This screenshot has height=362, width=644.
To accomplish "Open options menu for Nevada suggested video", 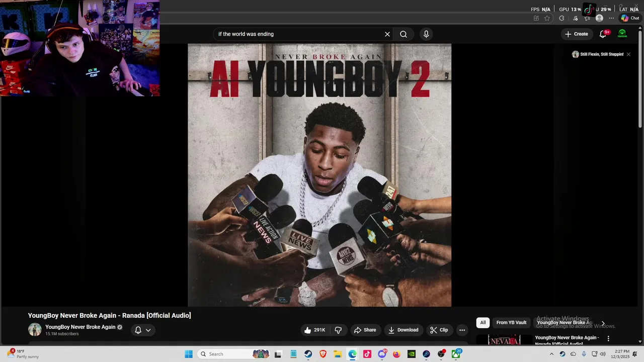I will (608, 339).
